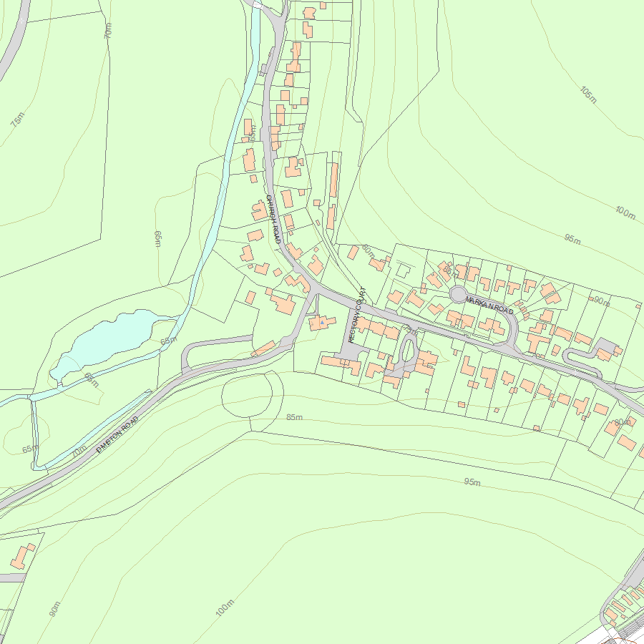
Task: Select the 95m label below the 85m contour
Action: click(x=472, y=482)
